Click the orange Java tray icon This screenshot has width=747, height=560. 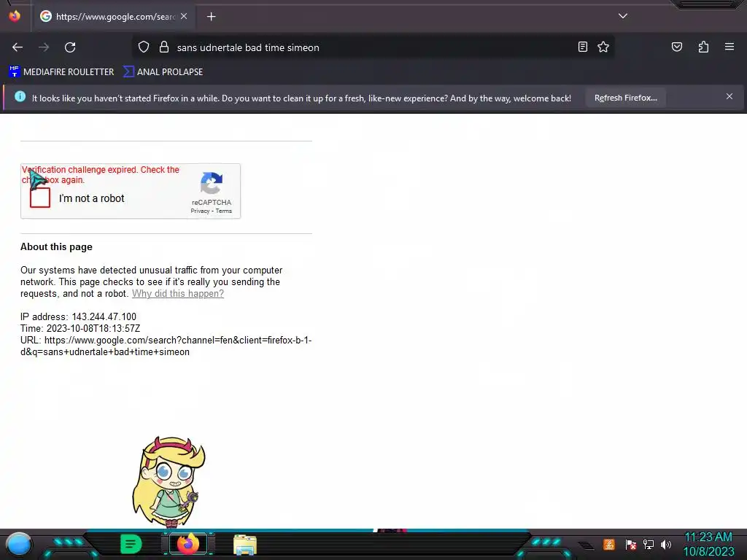pyautogui.click(x=609, y=544)
